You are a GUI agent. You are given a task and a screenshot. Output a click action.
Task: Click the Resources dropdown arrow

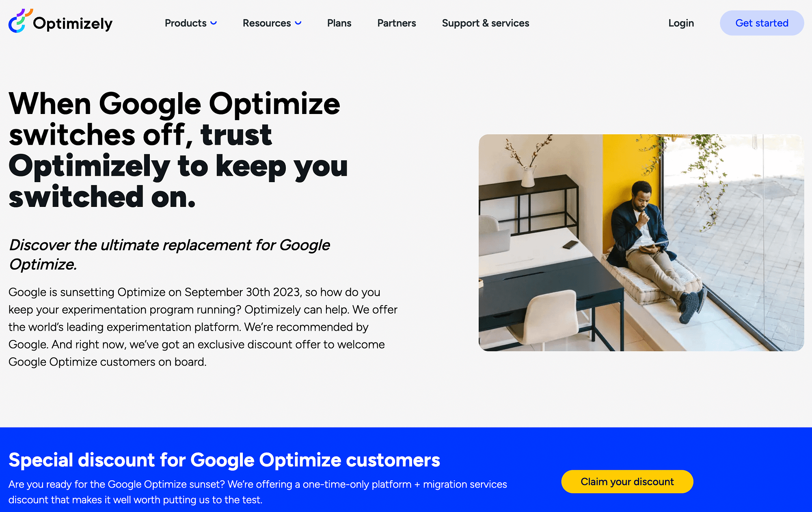298,24
